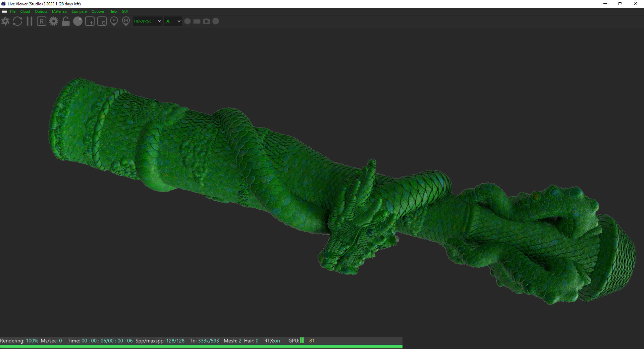Open the Materials menu
This screenshot has height=349, width=644.
click(59, 11)
